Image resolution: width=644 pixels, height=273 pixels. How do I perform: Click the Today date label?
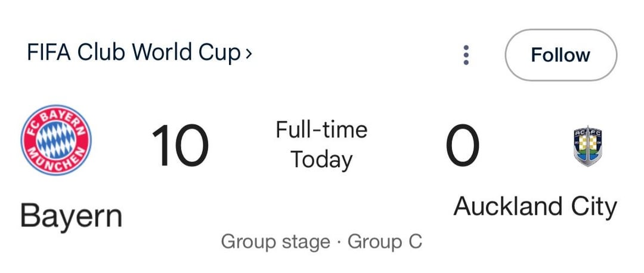coord(321,160)
